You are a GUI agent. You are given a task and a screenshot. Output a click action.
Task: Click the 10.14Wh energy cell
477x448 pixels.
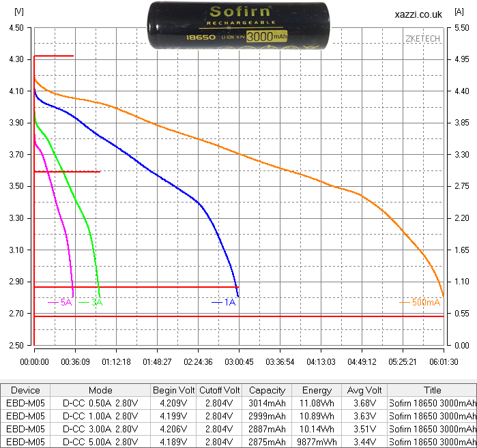317,429
